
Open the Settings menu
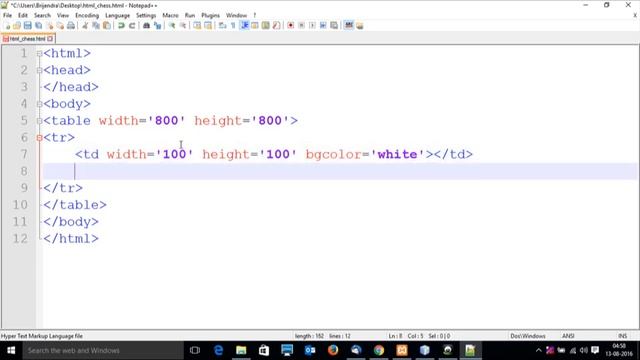[146, 15]
